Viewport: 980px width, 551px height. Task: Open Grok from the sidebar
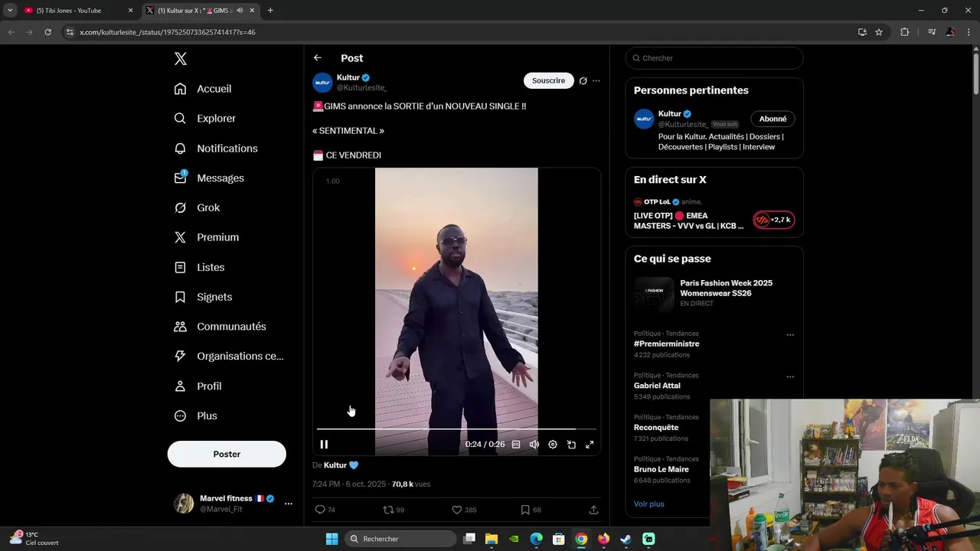click(197, 207)
